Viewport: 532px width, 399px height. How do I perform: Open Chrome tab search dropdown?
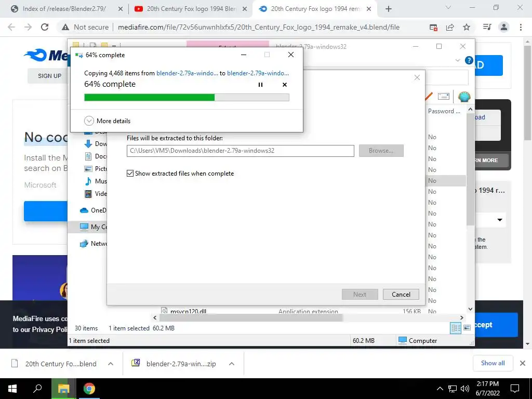click(448, 7)
